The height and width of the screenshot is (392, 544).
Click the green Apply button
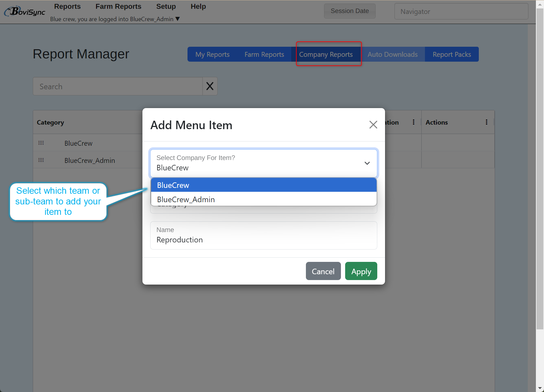pos(361,271)
